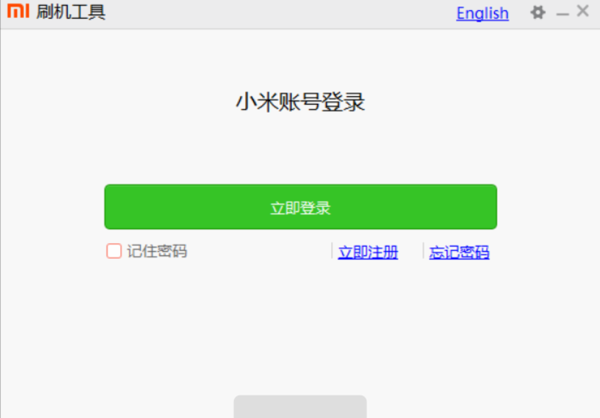Click the green 立即登录 button
This screenshot has height=418, width=600.
(300, 207)
